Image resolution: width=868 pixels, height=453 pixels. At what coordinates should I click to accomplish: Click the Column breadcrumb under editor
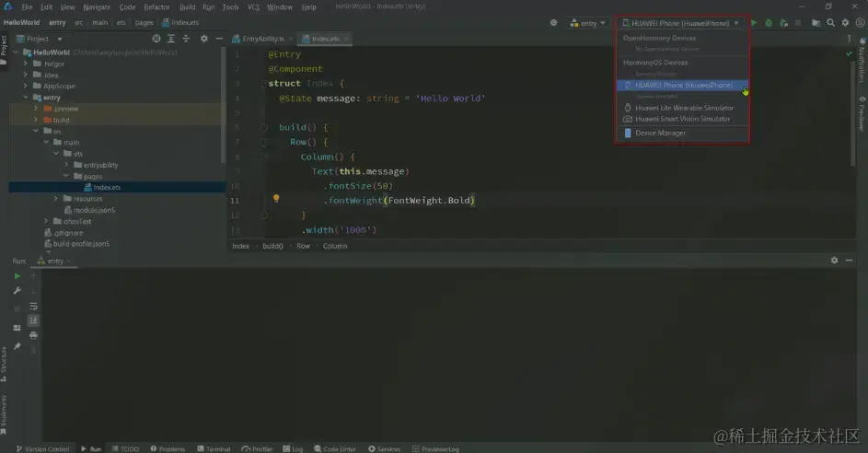pos(335,246)
